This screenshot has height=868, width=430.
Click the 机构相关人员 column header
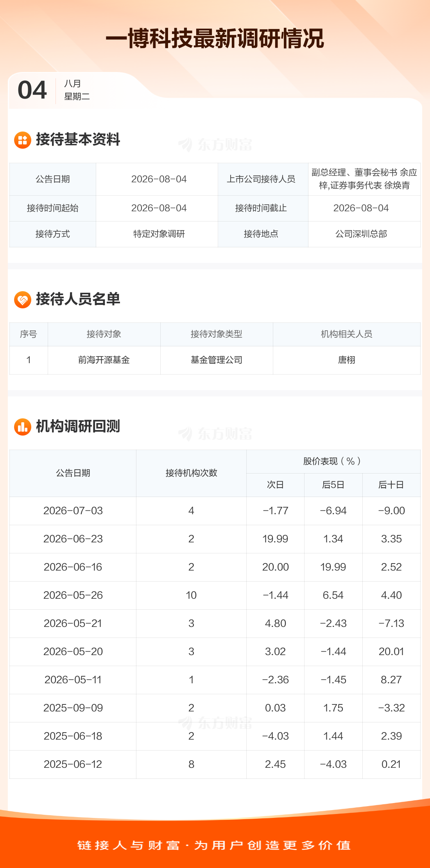[x=347, y=334]
